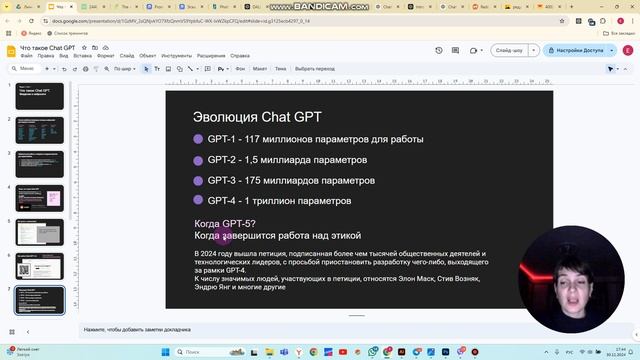Image resolution: width=640 pixels, height=360 pixels.
Task: Open slideshow options dropdown arrow
Action: click(533, 50)
